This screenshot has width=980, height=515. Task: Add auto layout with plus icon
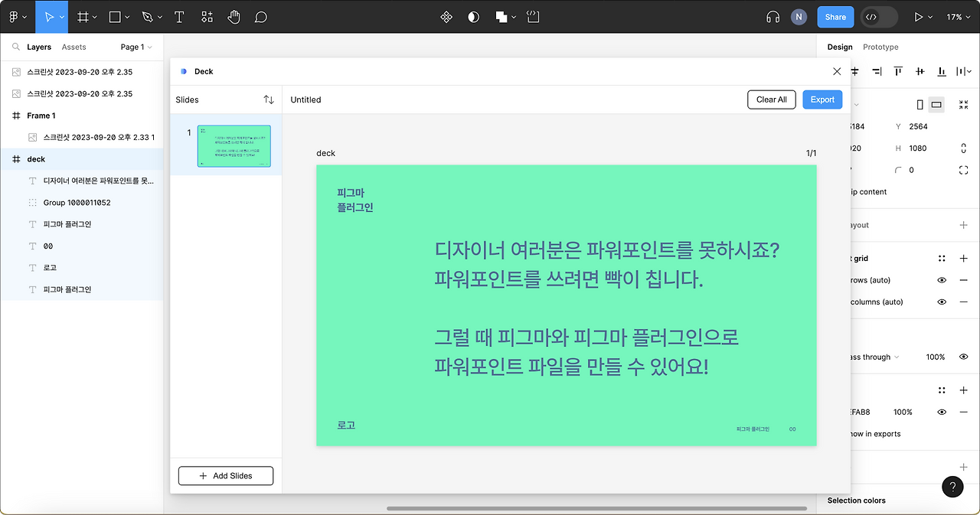click(963, 225)
